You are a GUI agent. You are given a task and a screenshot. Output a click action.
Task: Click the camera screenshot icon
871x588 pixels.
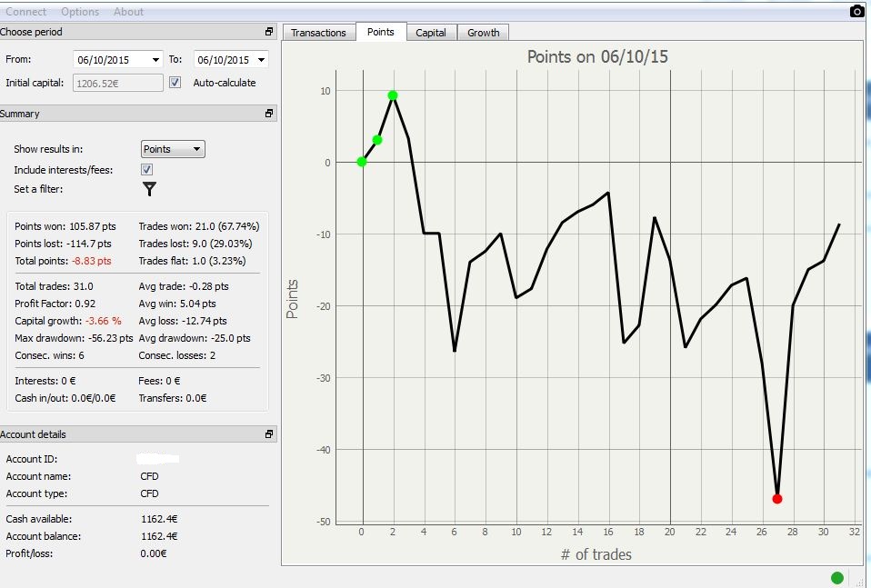point(856,11)
